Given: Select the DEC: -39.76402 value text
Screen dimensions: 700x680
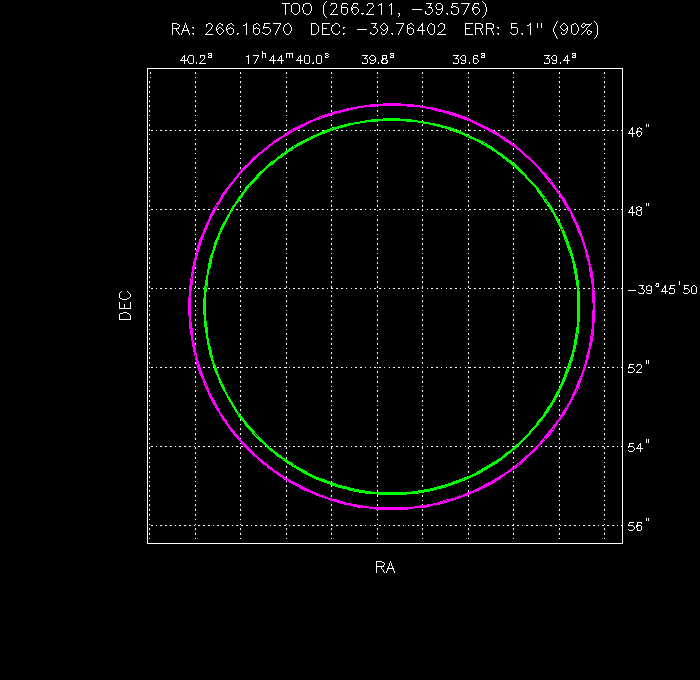Looking at the screenshot, I should (x=378, y=29).
